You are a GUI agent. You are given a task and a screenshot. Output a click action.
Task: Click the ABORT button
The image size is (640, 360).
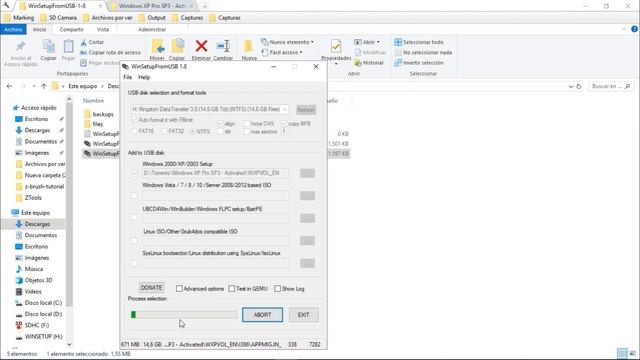[262, 315]
